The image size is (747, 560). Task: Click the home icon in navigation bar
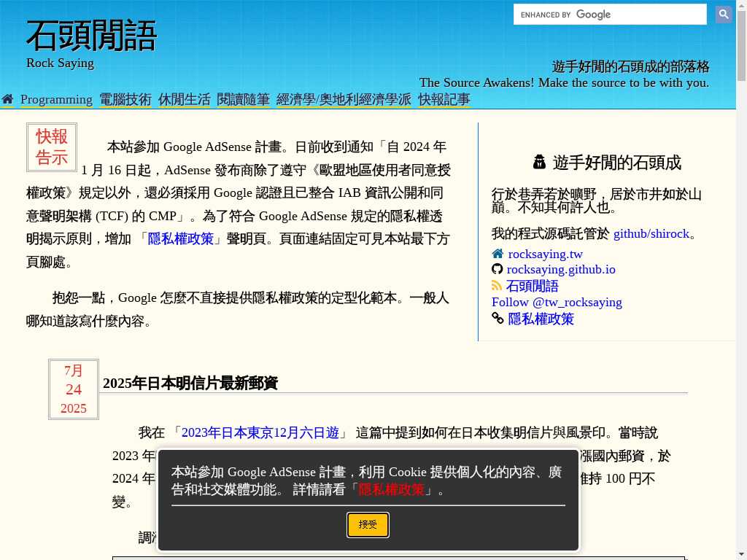point(7,99)
